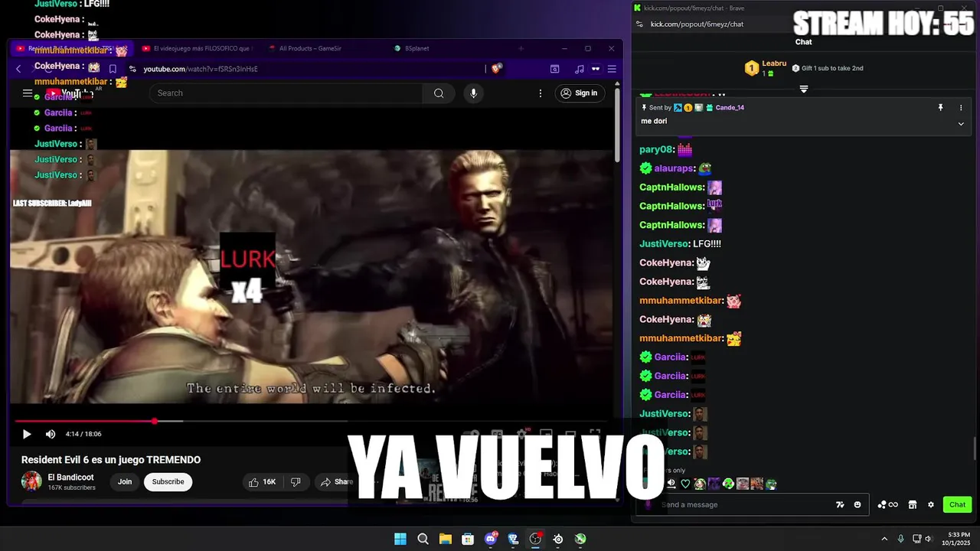980x551 pixels.
Task: Click the Sign in button
Action: pos(579,93)
